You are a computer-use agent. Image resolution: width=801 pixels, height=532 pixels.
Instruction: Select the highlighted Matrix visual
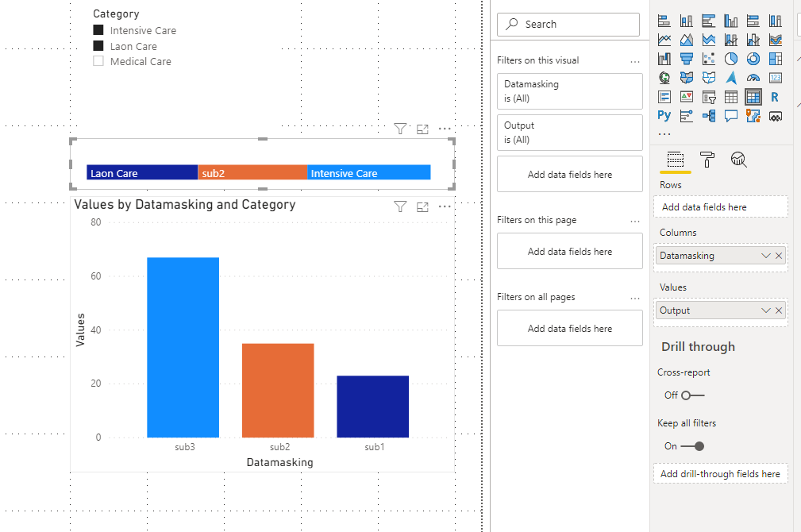point(753,97)
